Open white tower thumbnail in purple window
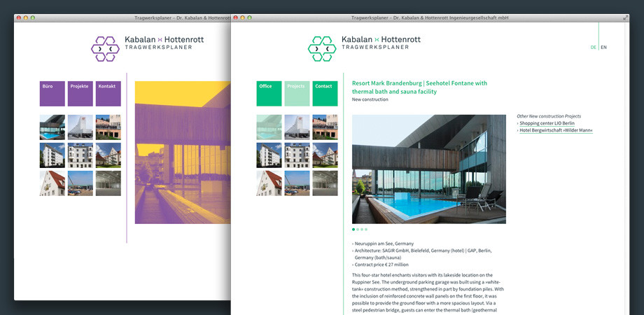The height and width of the screenshot is (315, 644). pyautogui.click(x=80, y=127)
